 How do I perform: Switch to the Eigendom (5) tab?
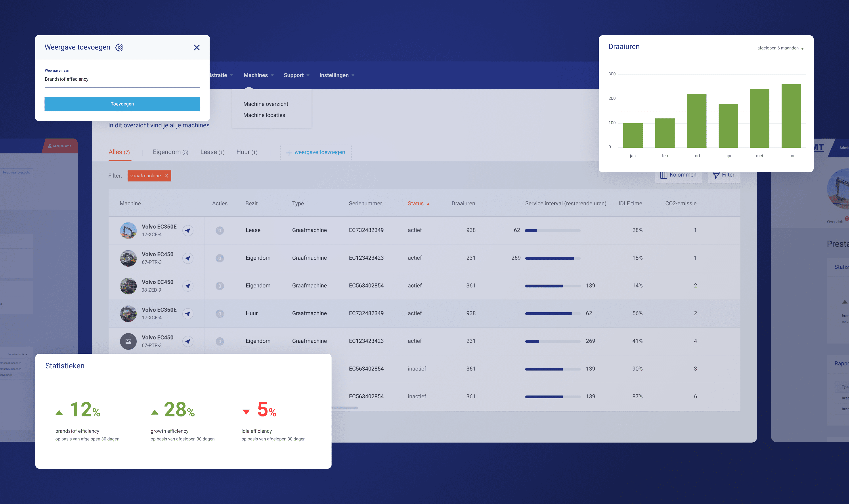coord(170,152)
